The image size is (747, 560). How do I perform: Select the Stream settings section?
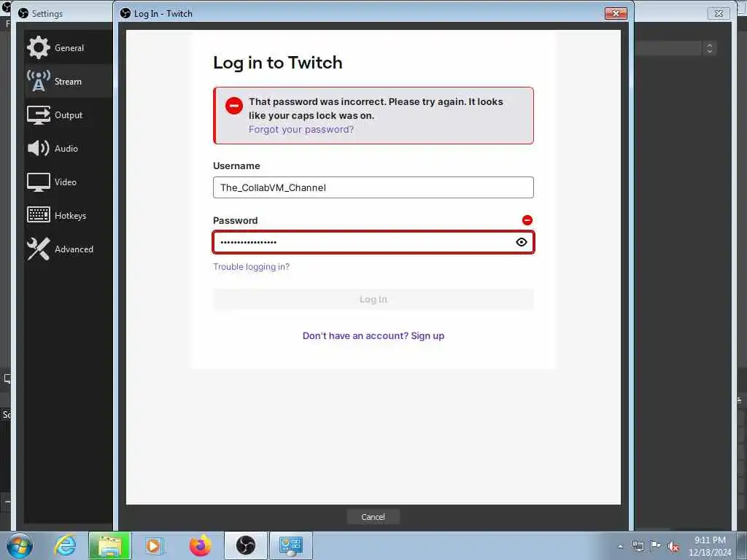point(69,82)
